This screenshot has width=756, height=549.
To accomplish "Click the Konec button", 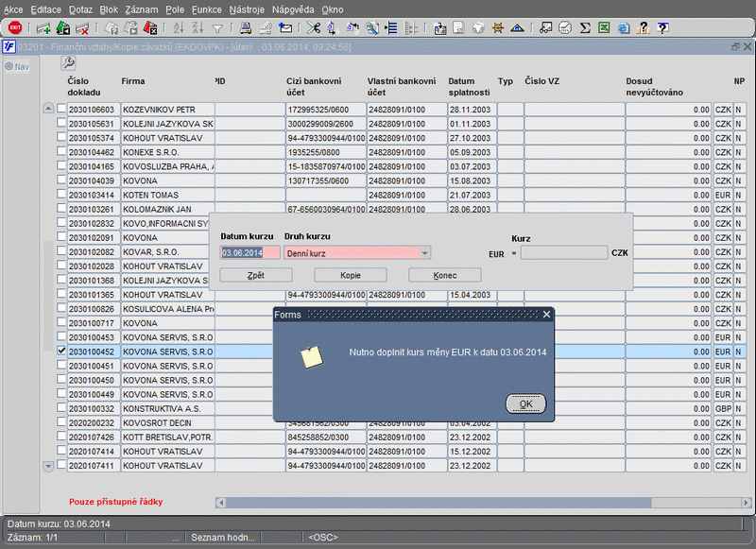I will point(445,275).
